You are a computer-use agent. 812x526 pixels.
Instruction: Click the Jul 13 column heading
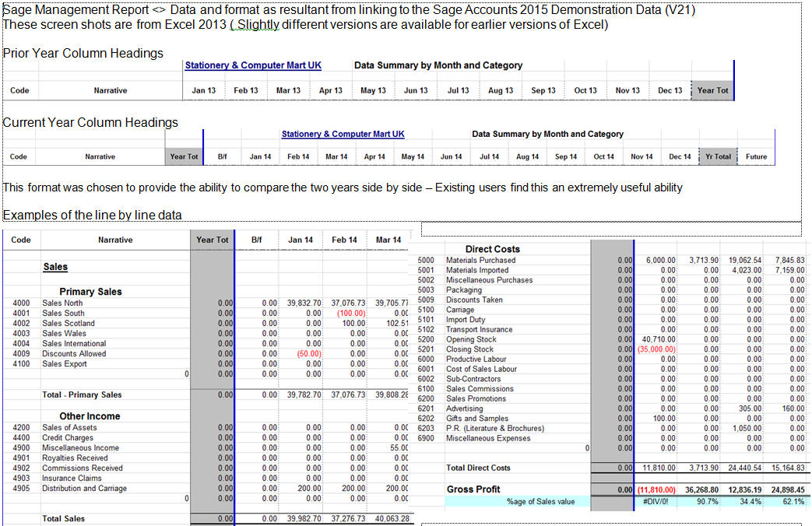coord(459,90)
